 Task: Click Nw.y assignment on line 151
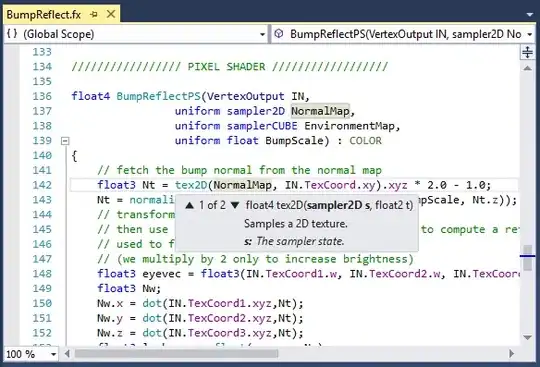click(x=200, y=318)
